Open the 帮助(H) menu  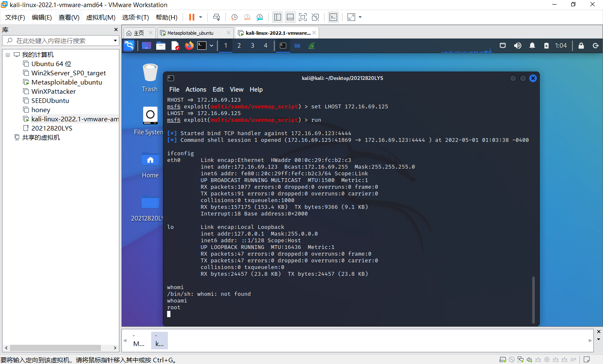(167, 17)
